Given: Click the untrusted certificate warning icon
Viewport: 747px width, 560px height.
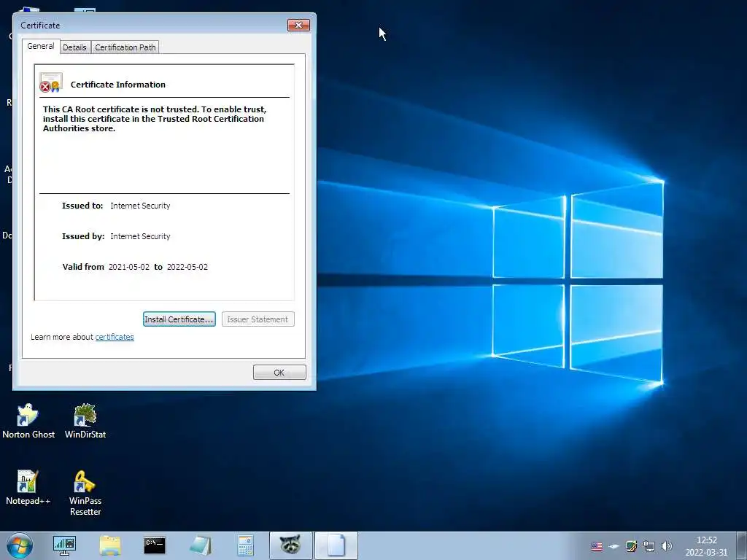Looking at the screenshot, I should click(51, 82).
